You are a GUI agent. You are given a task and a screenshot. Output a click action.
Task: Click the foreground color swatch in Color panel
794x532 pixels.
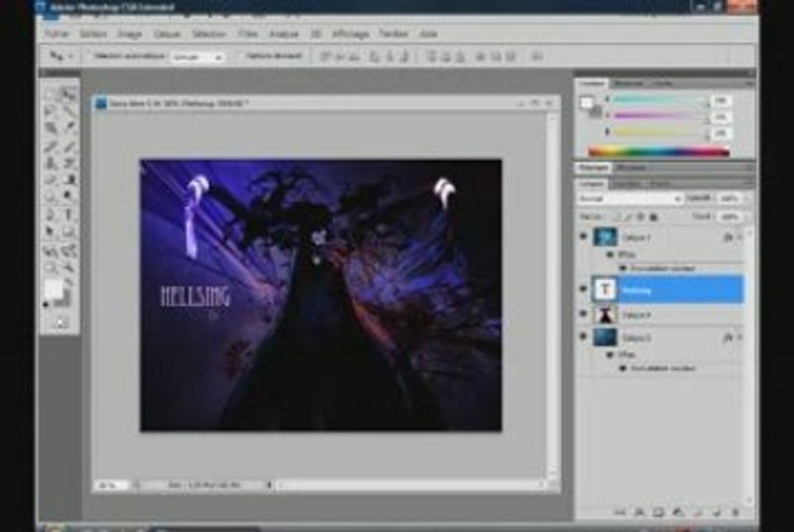586,102
